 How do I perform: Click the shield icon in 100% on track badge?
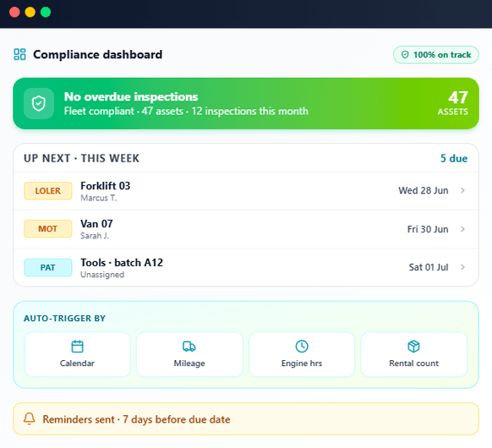[x=405, y=55]
